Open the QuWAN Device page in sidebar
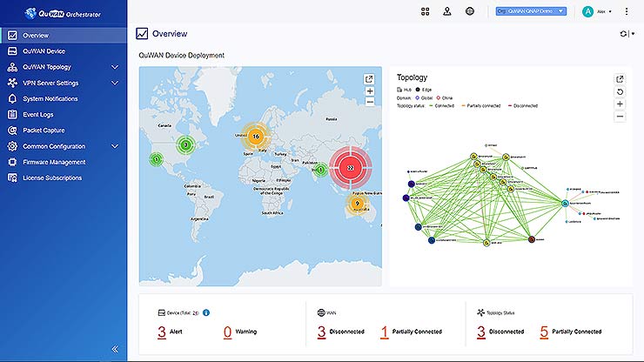This screenshot has width=644, height=362. 42,51
